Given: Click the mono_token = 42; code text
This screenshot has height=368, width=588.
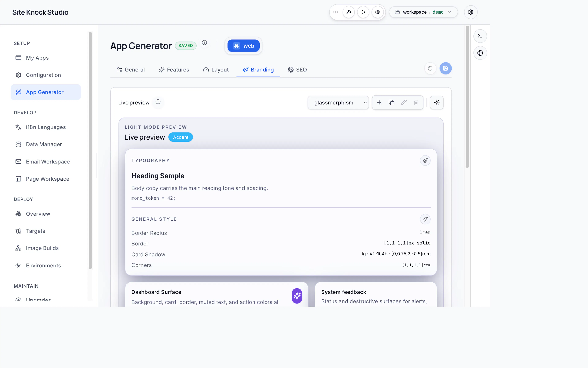Looking at the screenshot, I should [x=153, y=198].
